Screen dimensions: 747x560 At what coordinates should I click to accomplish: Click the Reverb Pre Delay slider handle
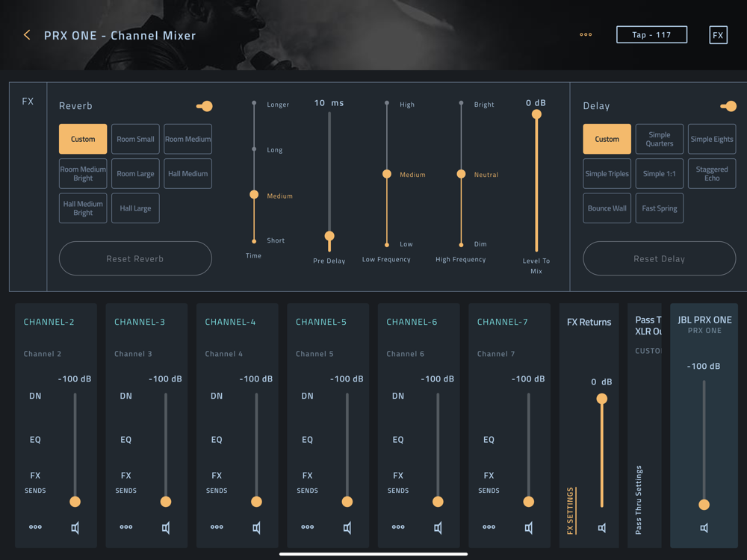329,236
